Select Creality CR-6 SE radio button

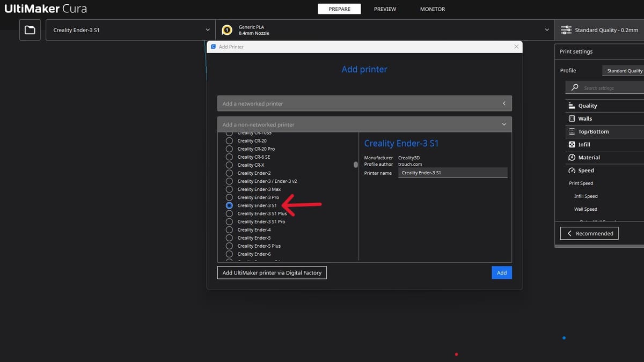pos(229,157)
